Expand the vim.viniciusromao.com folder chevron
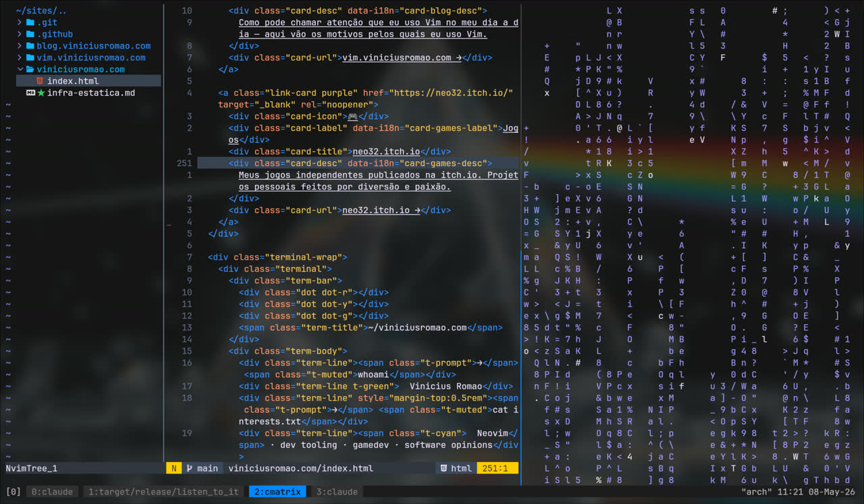 20,57
